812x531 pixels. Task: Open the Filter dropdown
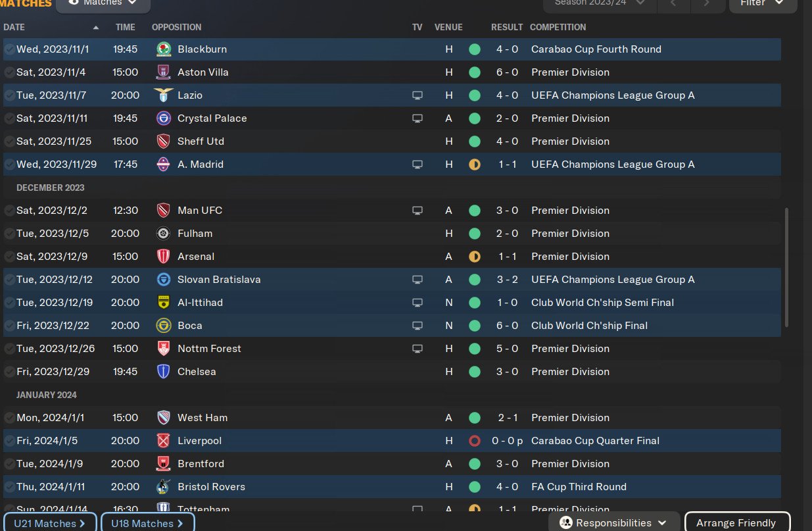761,3
